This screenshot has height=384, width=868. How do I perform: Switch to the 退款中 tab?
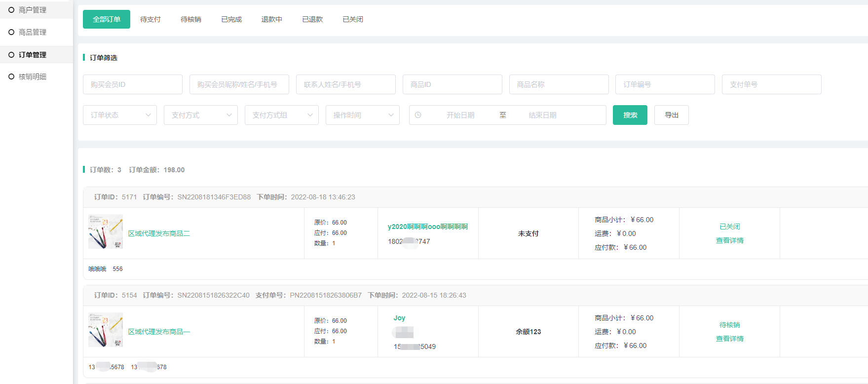tap(272, 19)
